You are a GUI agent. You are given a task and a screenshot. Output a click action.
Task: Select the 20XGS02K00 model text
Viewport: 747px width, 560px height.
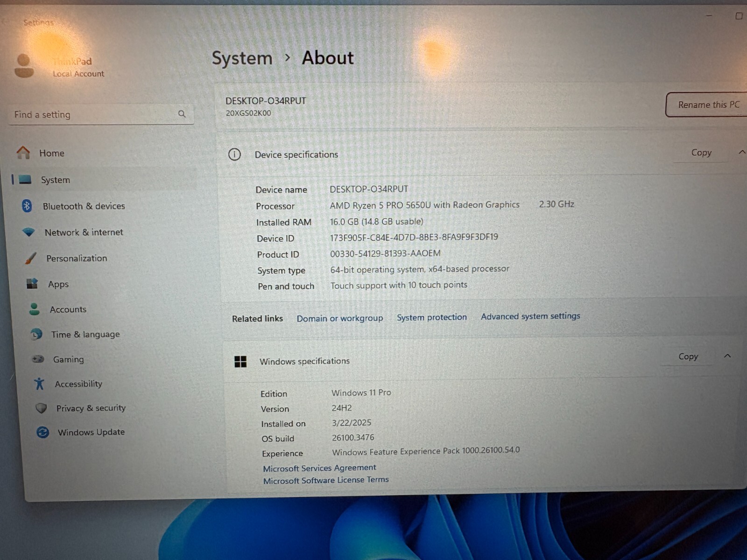point(248,113)
